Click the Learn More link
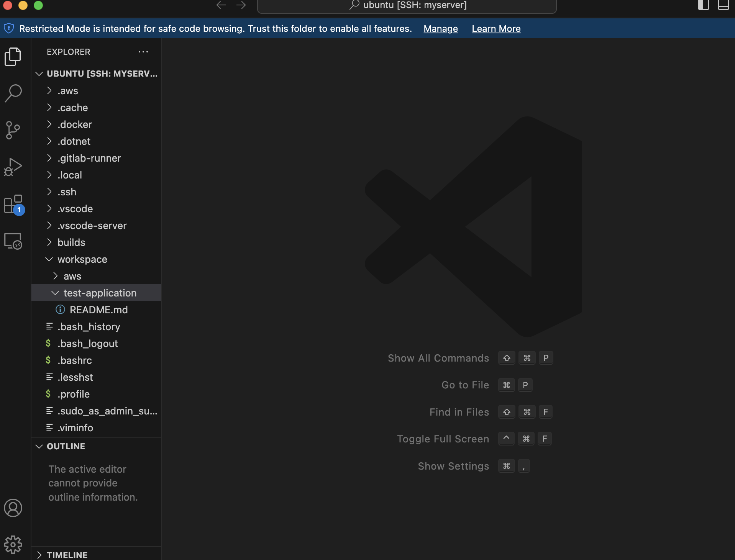The height and width of the screenshot is (560, 735). click(x=496, y=29)
